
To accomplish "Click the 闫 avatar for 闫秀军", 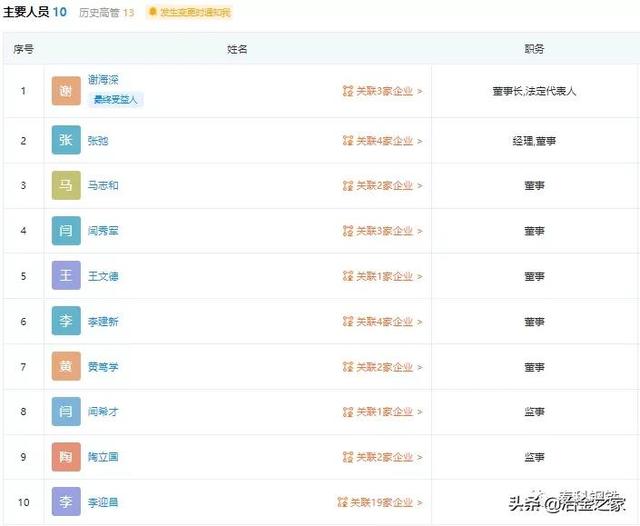I will pos(66,231).
